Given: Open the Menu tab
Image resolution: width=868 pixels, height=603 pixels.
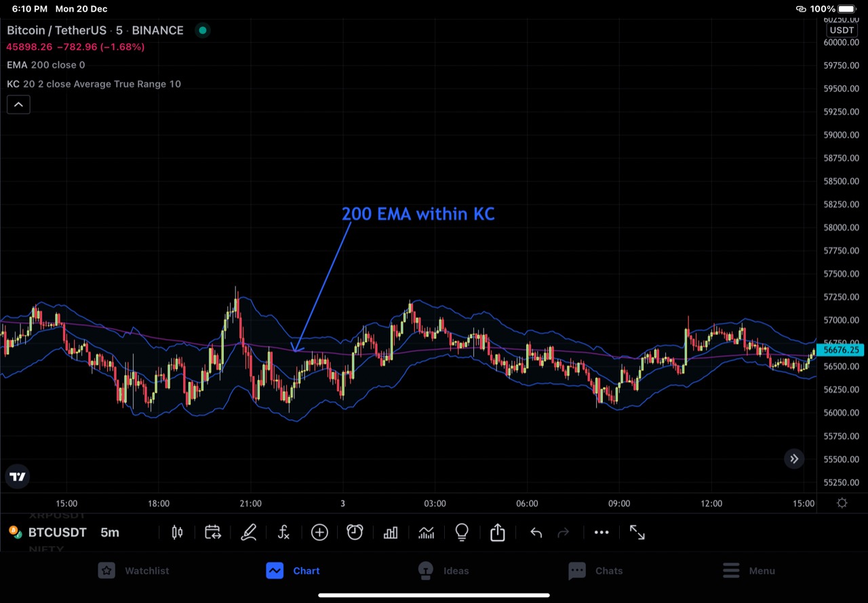Looking at the screenshot, I should pos(749,570).
